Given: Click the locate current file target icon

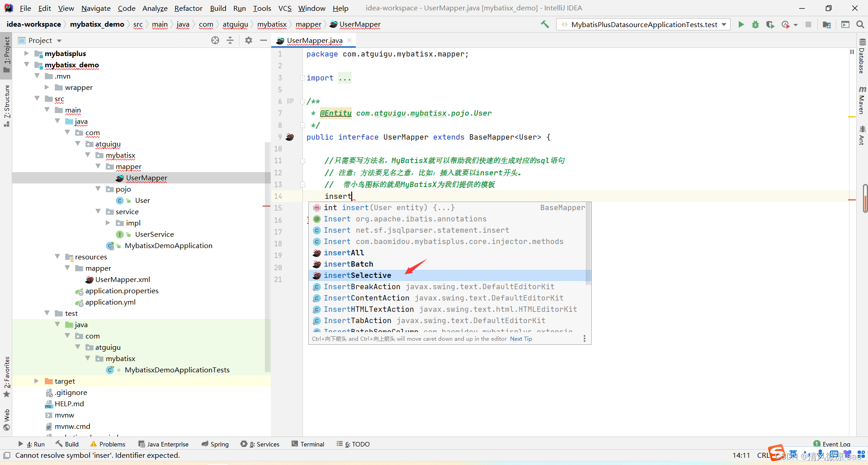Looking at the screenshot, I should click(x=215, y=40).
